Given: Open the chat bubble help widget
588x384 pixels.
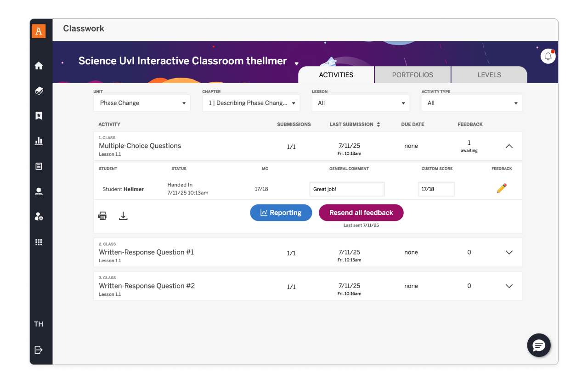Looking at the screenshot, I should [x=538, y=345].
